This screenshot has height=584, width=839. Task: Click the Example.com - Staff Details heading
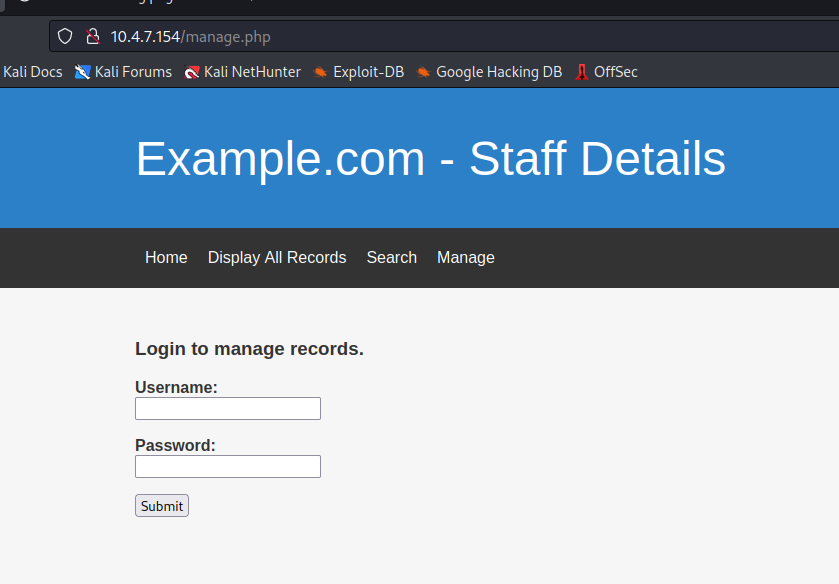pyautogui.click(x=430, y=159)
